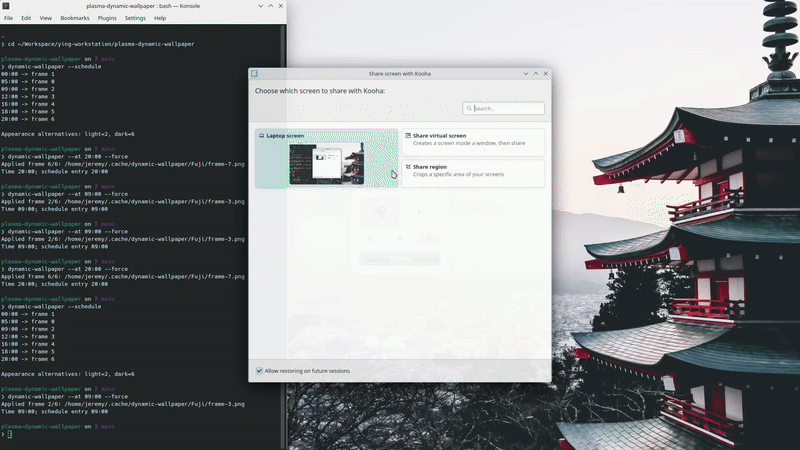The height and width of the screenshot is (450, 800).
Task: Focus the Search field in Kooha dialog
Action: click(x=503, y=108)
